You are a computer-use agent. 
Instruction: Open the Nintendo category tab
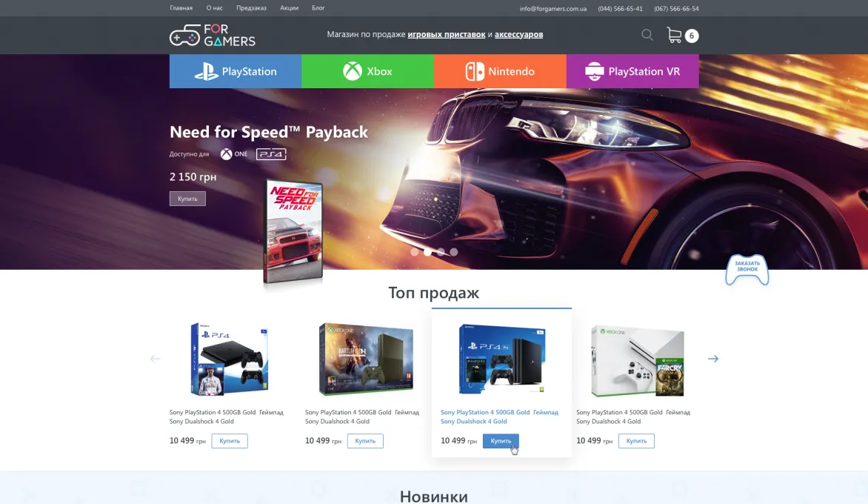tap(500, 71)
